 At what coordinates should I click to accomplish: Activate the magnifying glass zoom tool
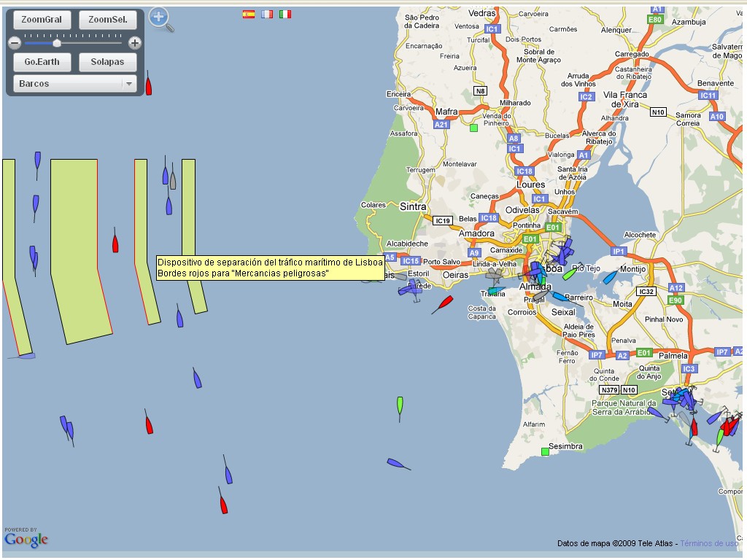pos(161,20)
